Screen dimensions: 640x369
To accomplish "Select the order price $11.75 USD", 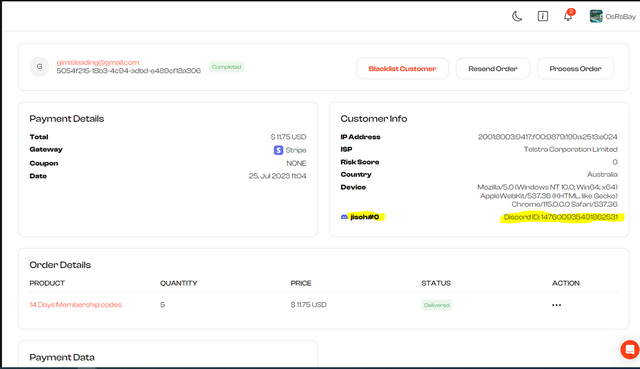I will (309, 305).
